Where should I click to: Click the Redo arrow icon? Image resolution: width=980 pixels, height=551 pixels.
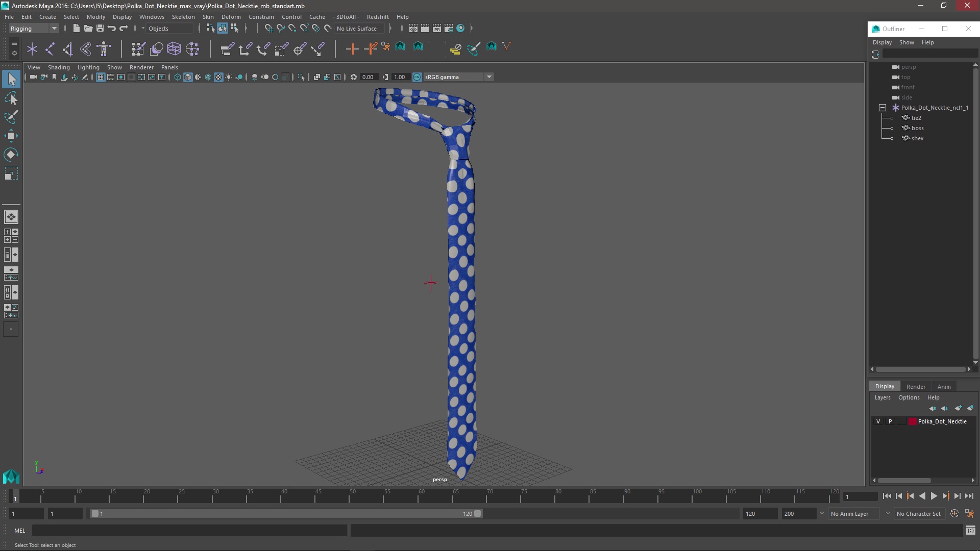(124, 29)
